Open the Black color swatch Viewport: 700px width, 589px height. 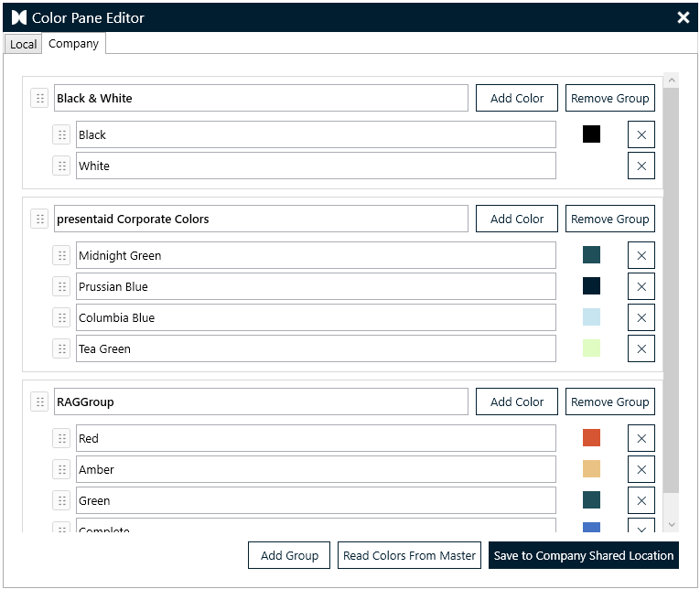(591, 134)
